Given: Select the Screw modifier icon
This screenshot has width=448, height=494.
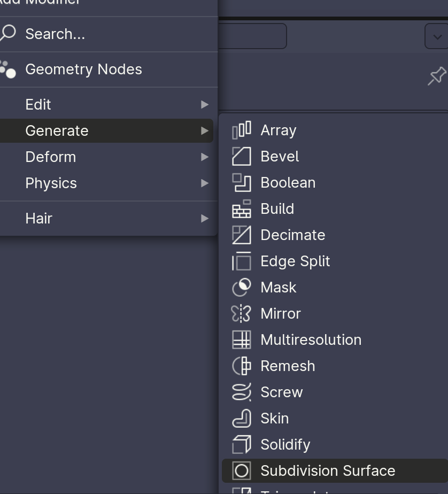Looking at the screenshot, I should tap(242, 392).
